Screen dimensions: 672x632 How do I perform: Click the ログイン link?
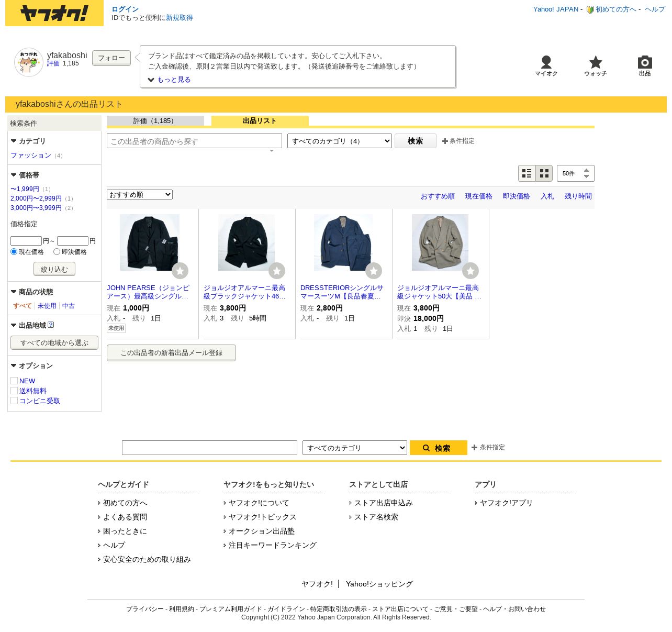(x=125, y=9)
